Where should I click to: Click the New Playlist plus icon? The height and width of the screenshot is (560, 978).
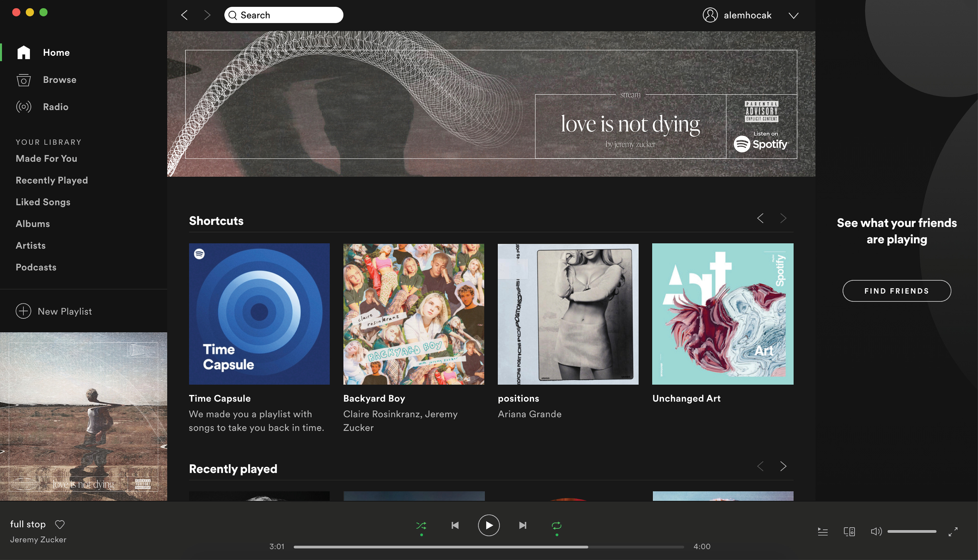(23, 311)
